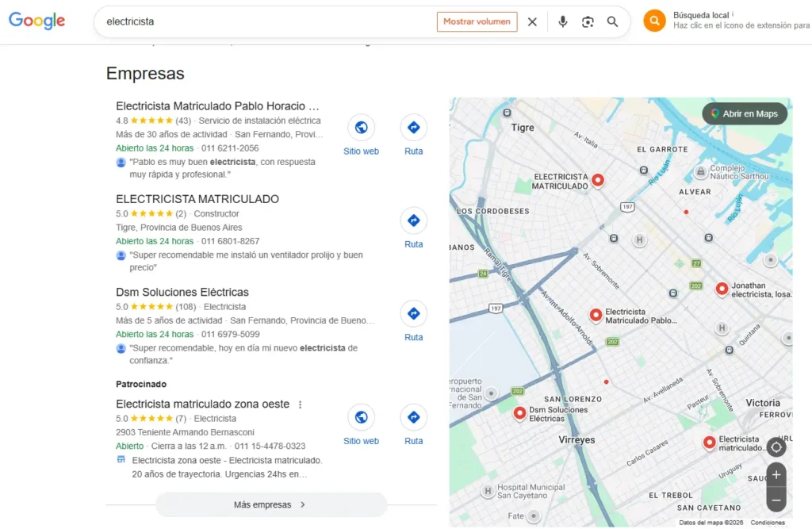Open the three-dot menu on the sponsored listing
Screen dimensions: 812x529
tap(300, 404)
